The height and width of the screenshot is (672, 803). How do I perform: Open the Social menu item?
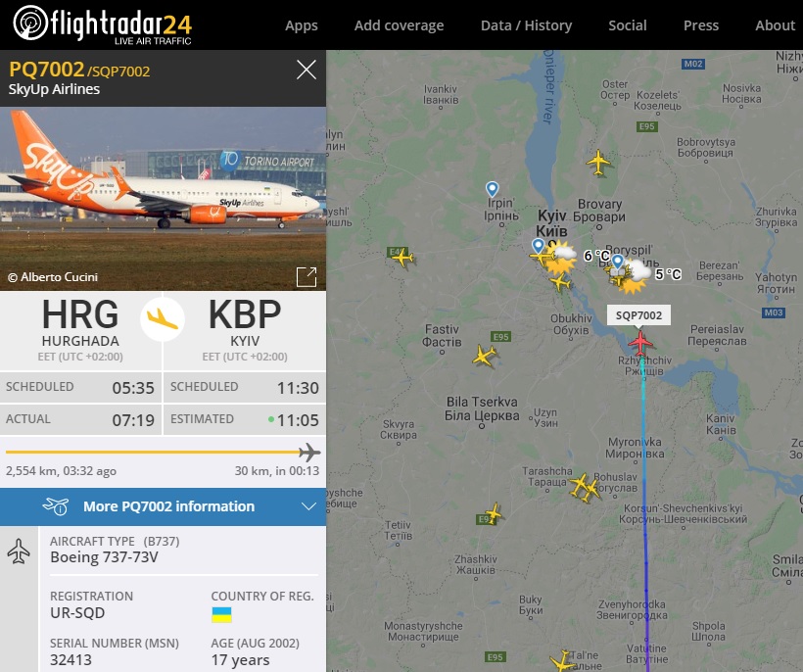tap(628, 25)
